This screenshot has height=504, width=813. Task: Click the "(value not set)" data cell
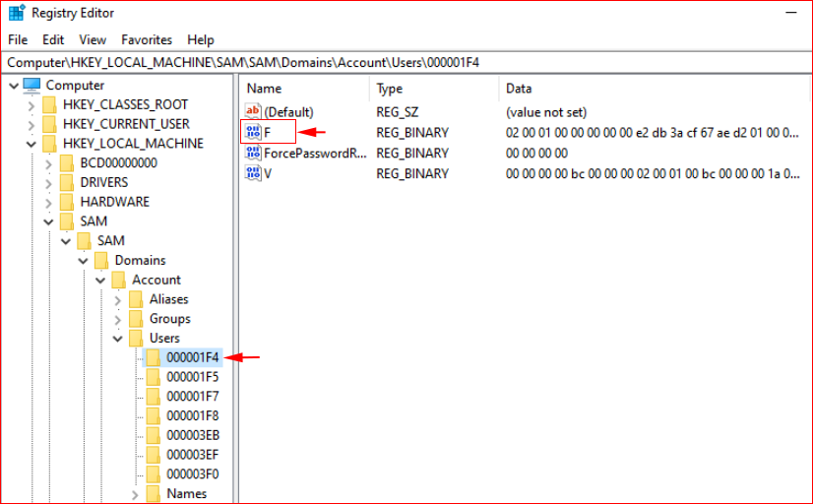point(546,112)
